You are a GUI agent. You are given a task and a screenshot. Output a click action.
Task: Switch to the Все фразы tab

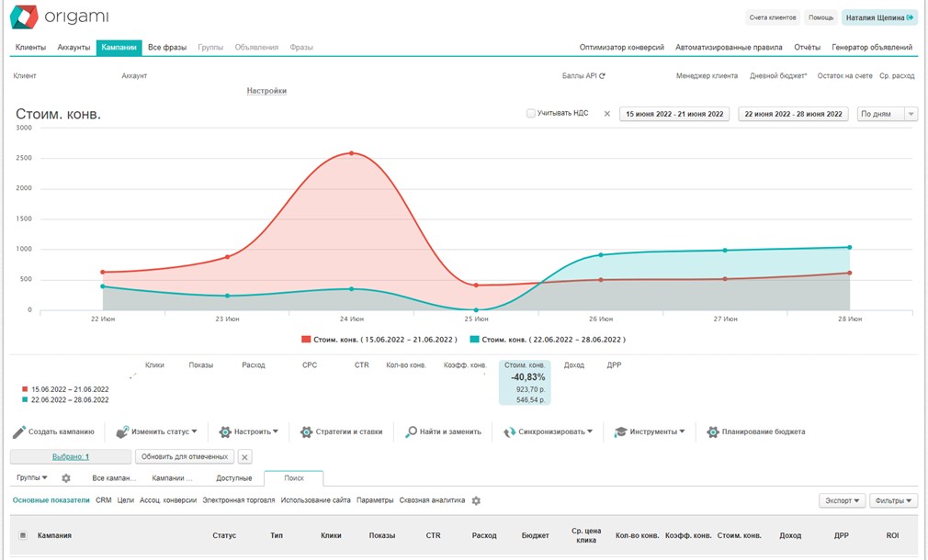coord(166,47)
